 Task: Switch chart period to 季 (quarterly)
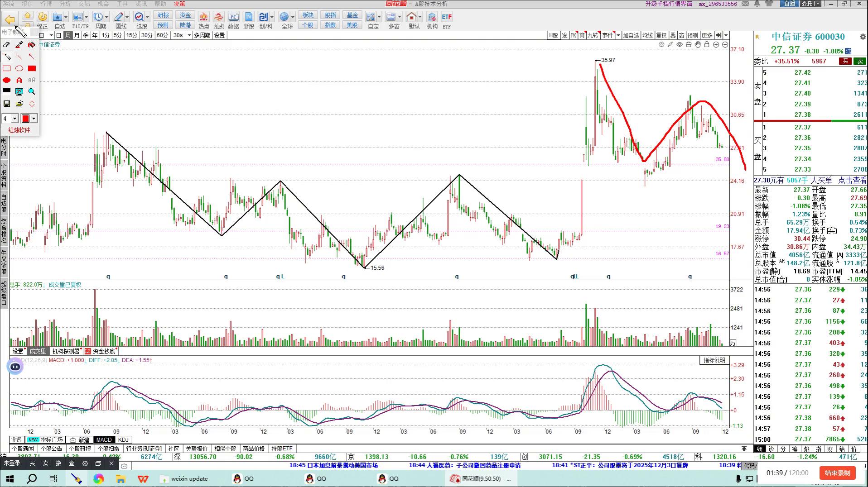(86, 35)
